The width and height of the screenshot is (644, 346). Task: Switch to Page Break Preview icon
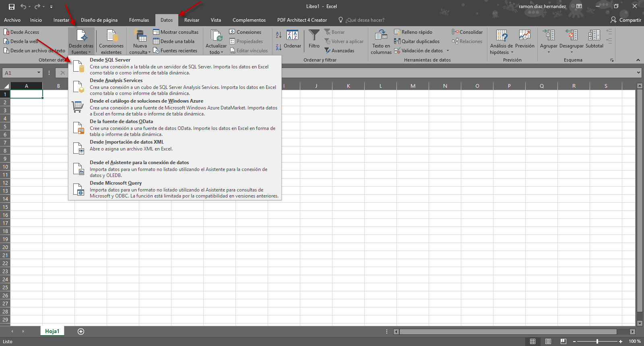[x=563, y=342]
